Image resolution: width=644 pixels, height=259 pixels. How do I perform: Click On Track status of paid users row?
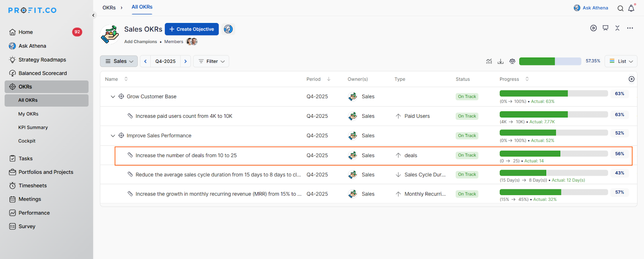coord(467,116)
